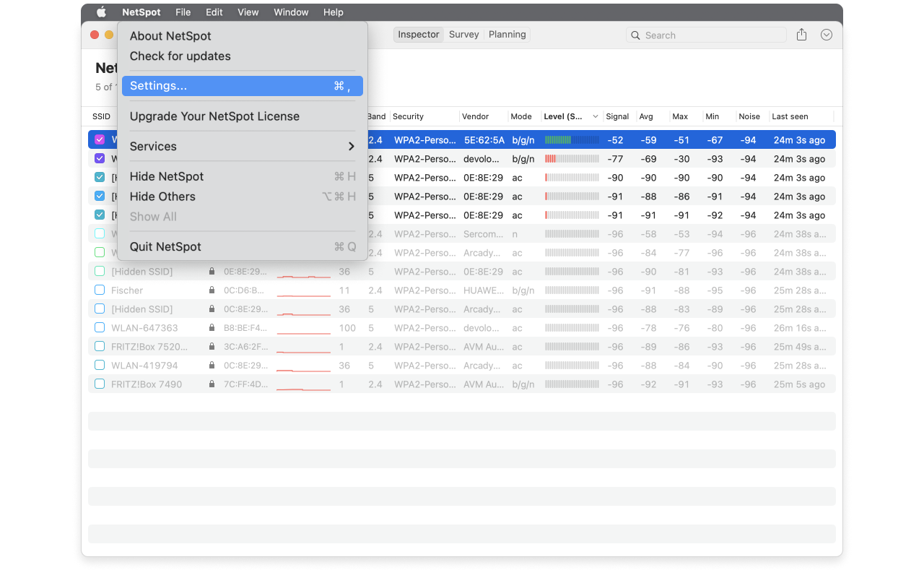The height and width of the screenshot is (578, 924).
Task: Click lock icon in Fischer row
Action: coord(212,290)
